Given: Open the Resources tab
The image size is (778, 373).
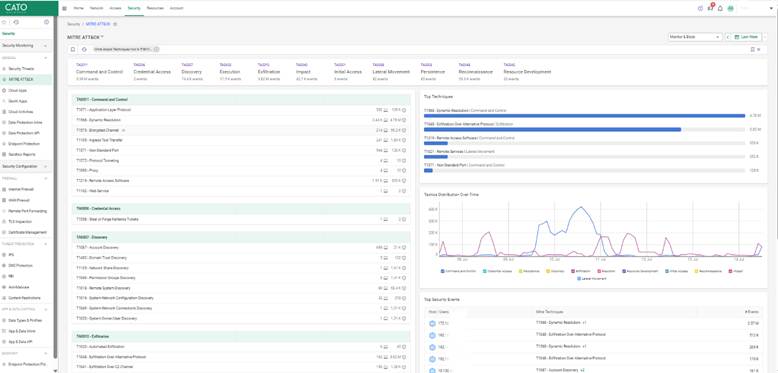Looking at the screenshot, I should click(155, 8).
